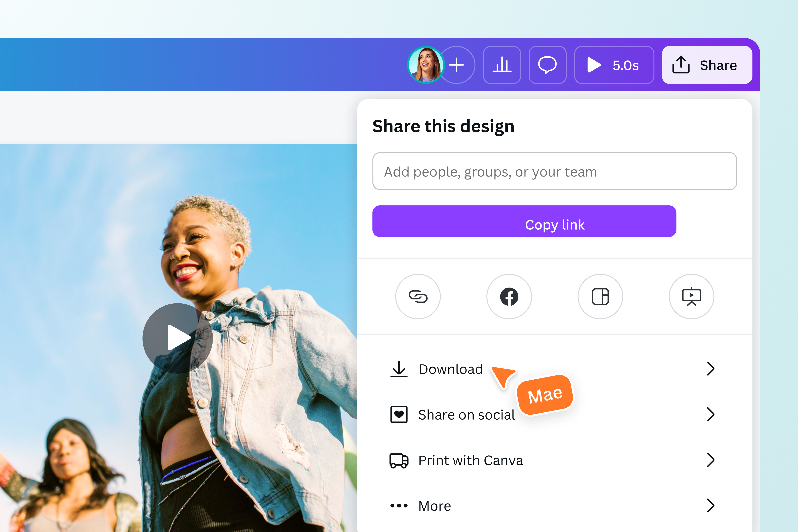798x532 pixels.
Task: Play the video on the canvas
Action: point(178,338)
